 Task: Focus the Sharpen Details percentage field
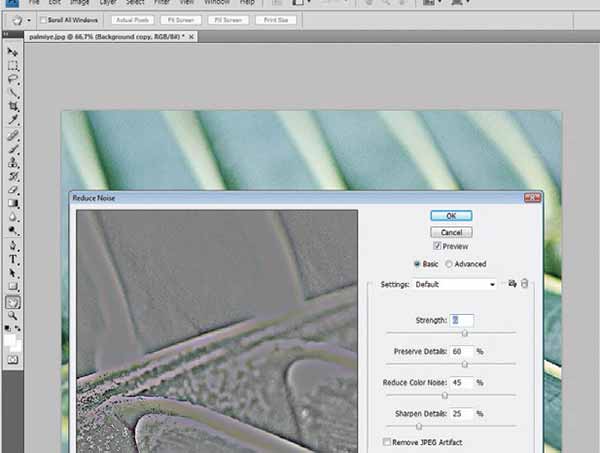click(x=462, y=413)
